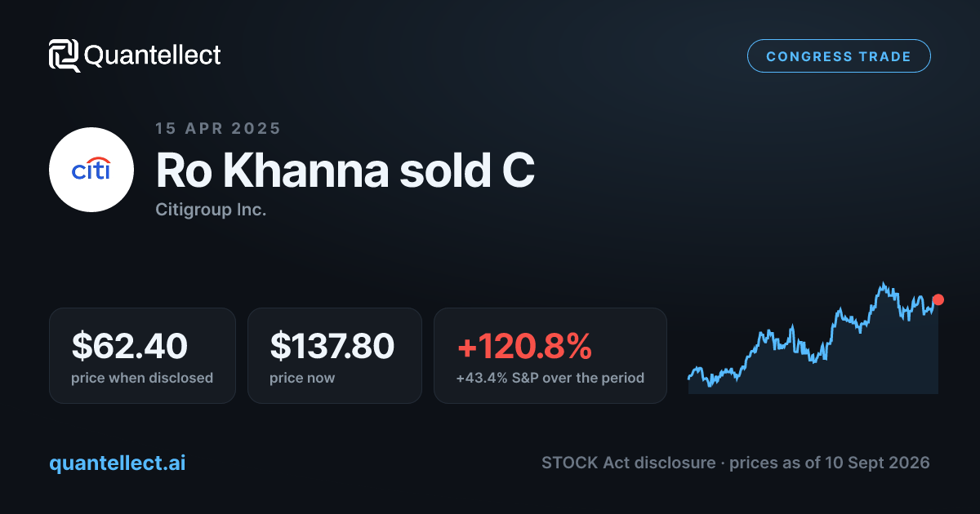This screenshot has height=514, width=980.
Task: Select the Quantellect brand name text
Action: click(x=153, y=55)
